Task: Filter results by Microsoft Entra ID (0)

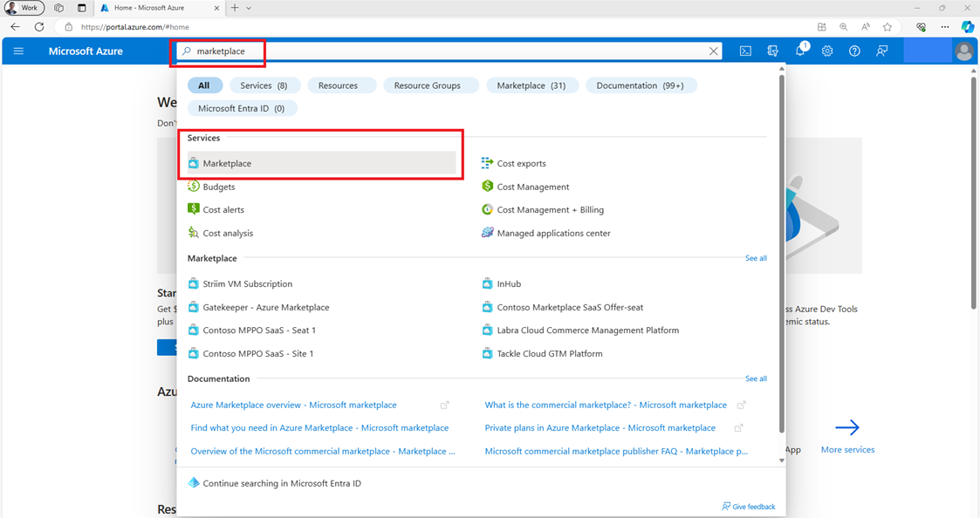Action: point(241,108)
